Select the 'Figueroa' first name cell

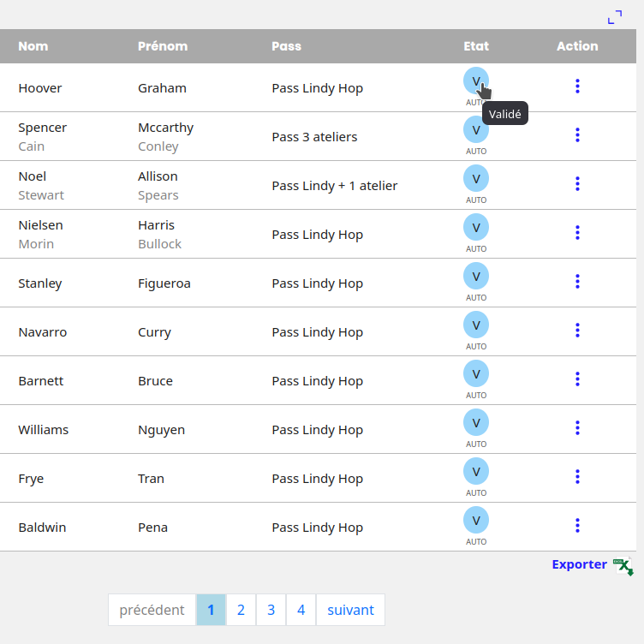pyautogui.click(x=164, y=283)
